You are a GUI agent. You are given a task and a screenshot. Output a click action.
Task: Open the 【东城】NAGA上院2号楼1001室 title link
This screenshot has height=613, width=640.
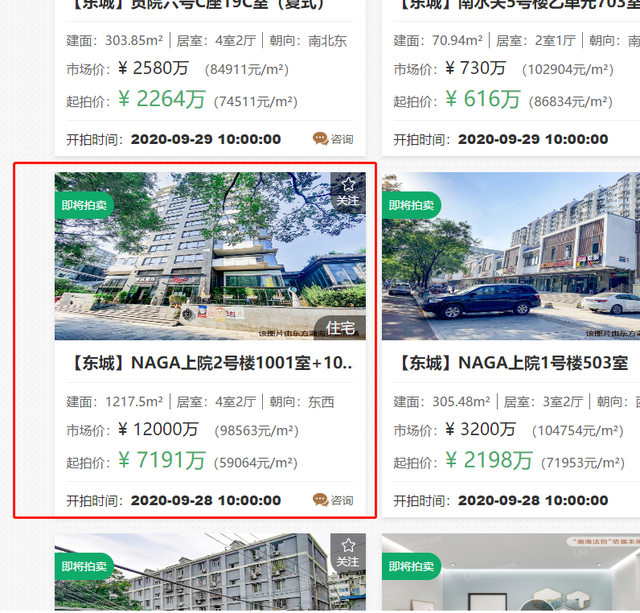[x=211, y=363]
